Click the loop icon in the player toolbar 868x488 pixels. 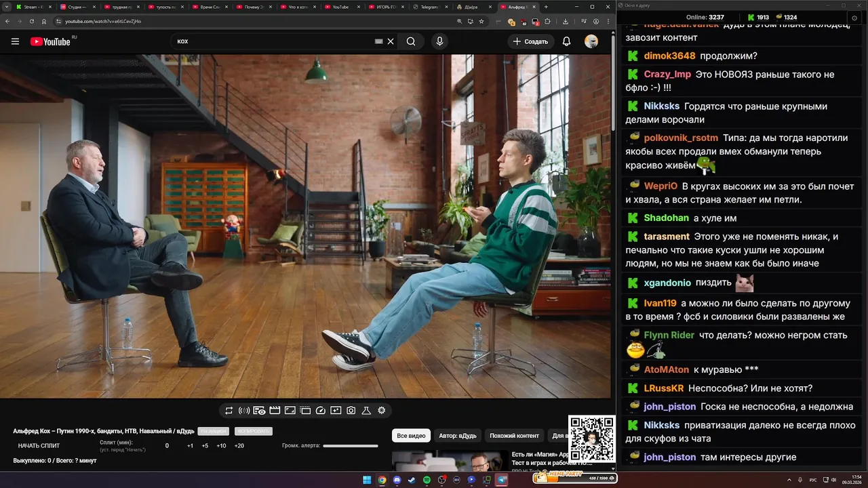click(x=229, y=410)
